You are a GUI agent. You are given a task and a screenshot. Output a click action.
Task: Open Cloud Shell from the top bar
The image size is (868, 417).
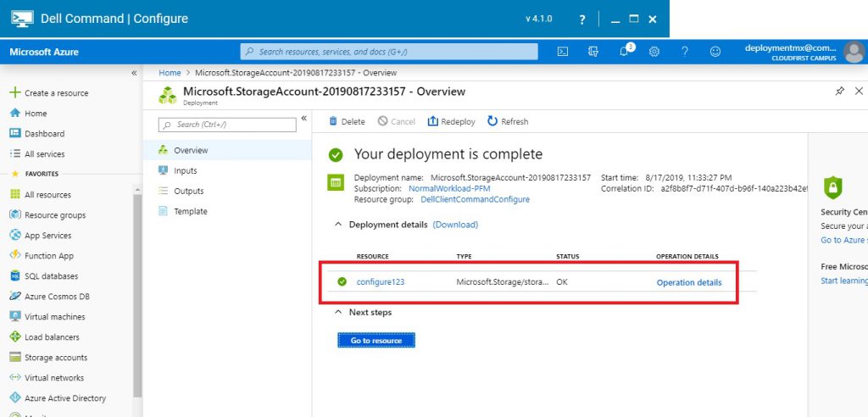pos(563,52)
